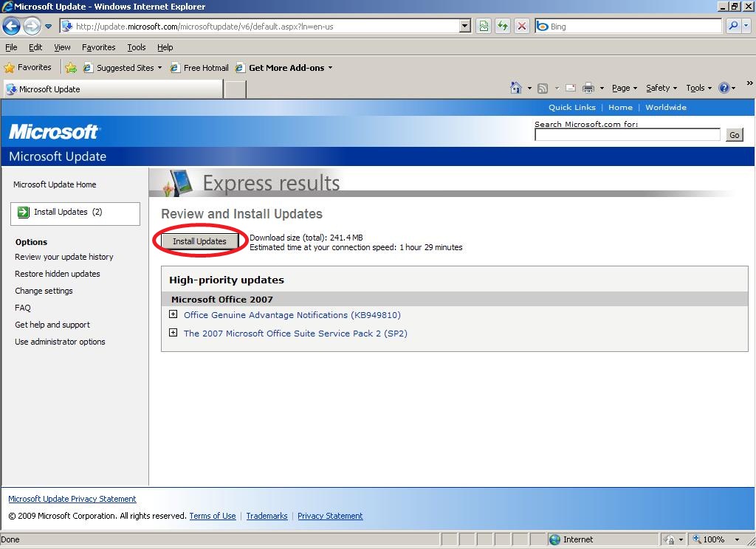
Task: Open the Tools menu in menu bar
Action: (x=137, y=47)
